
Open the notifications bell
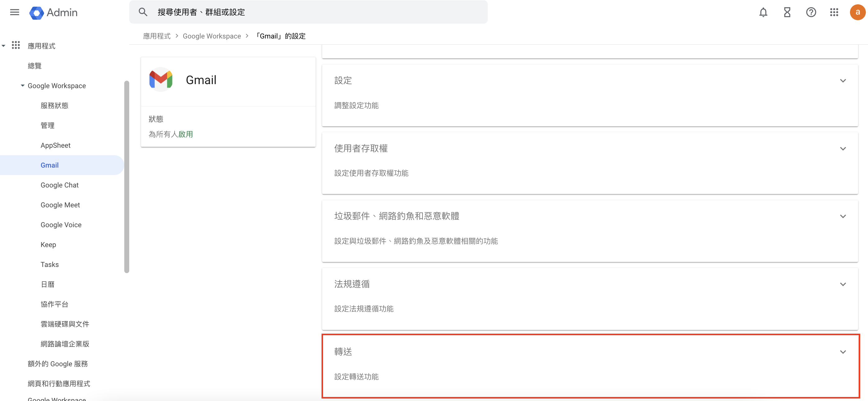coord(763,12)
